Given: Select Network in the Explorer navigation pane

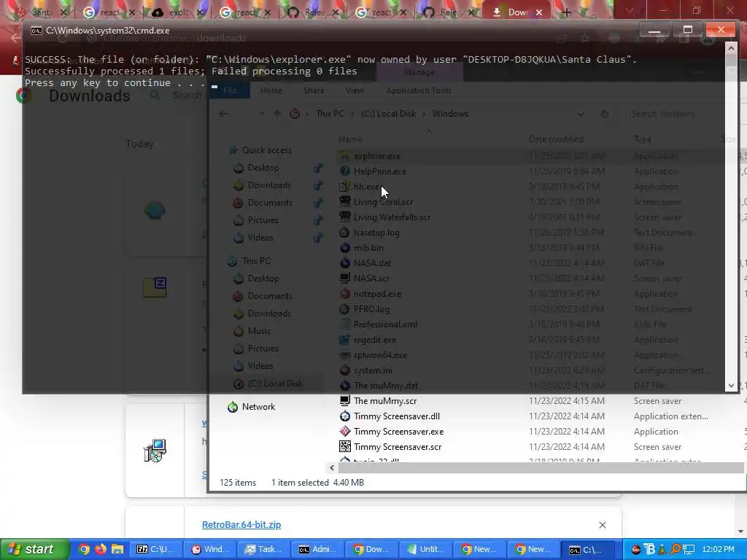Looking at the screenshot, I should (x=258, y=407).
